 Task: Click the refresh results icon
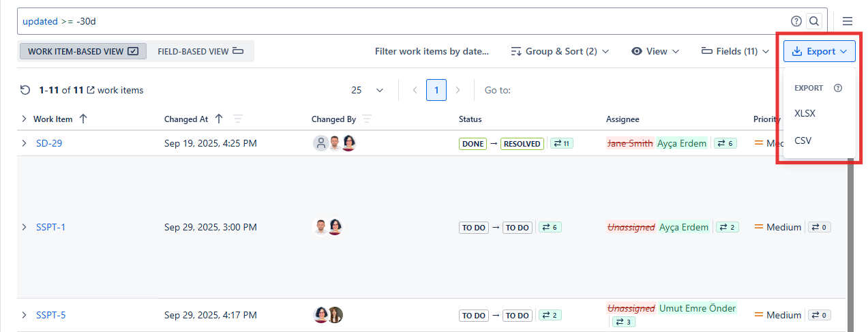25,90
